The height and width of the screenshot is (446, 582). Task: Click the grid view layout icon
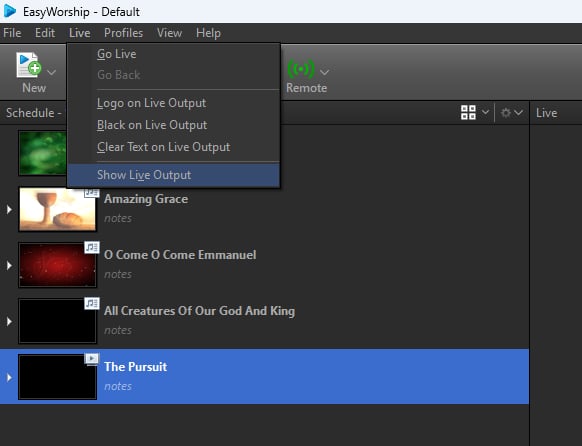pyautogui.click(x=468, y=112)
